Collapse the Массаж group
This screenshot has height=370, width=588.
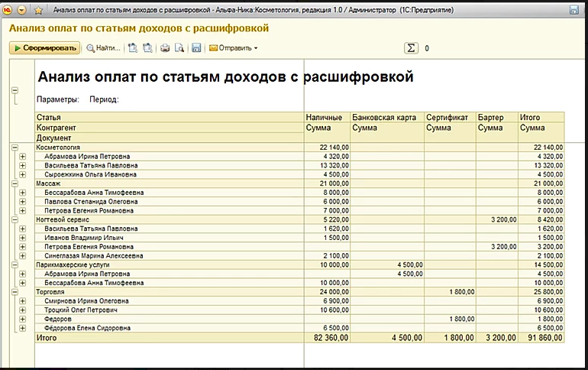(15, 183)
